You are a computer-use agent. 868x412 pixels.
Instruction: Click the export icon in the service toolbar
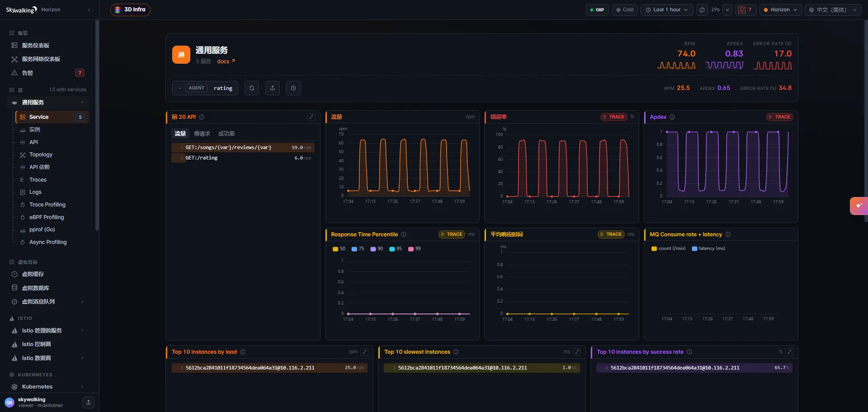click(273, 88)
